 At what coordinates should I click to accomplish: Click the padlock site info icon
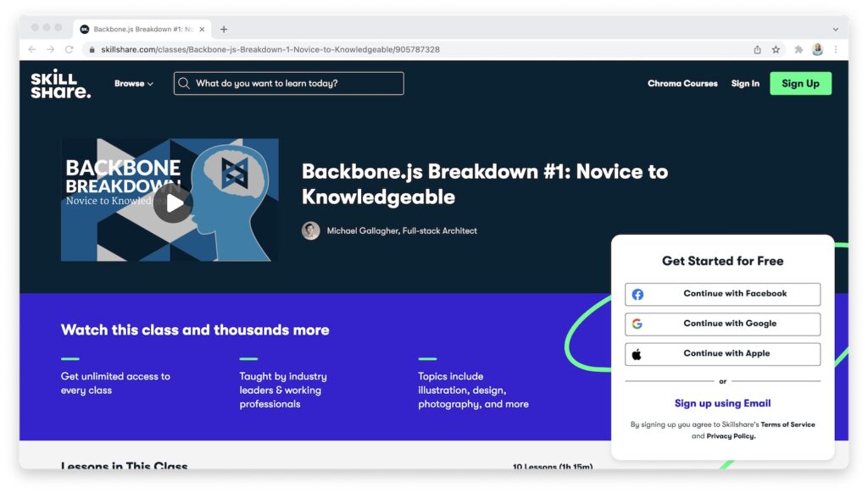[x=92, y=49]
